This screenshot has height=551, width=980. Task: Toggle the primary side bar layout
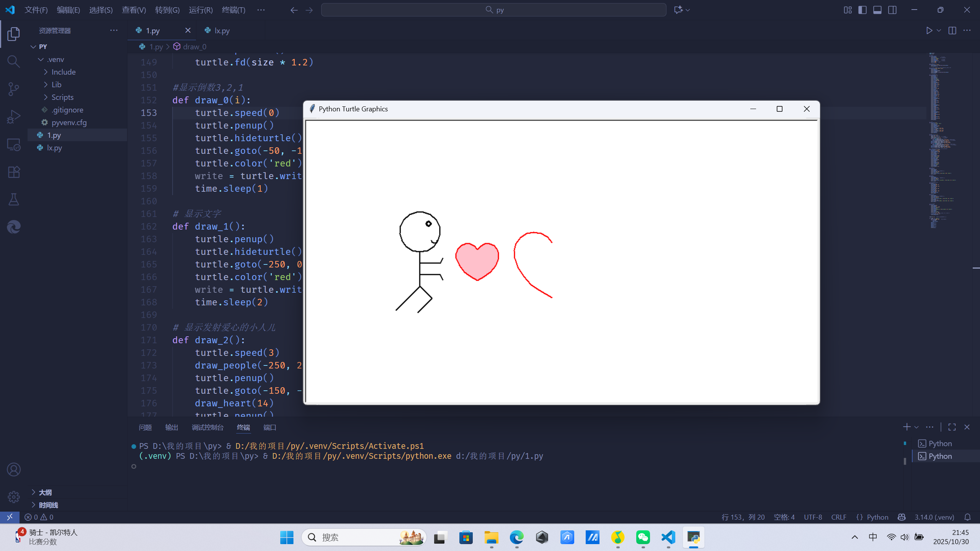coord(862,10)
